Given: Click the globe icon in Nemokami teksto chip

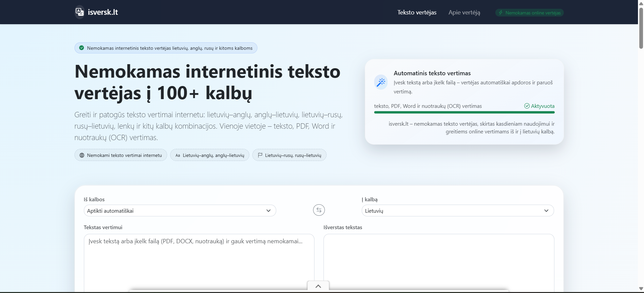Looking at the screenshot, I should pyautogui.click(x=82, y=155).
